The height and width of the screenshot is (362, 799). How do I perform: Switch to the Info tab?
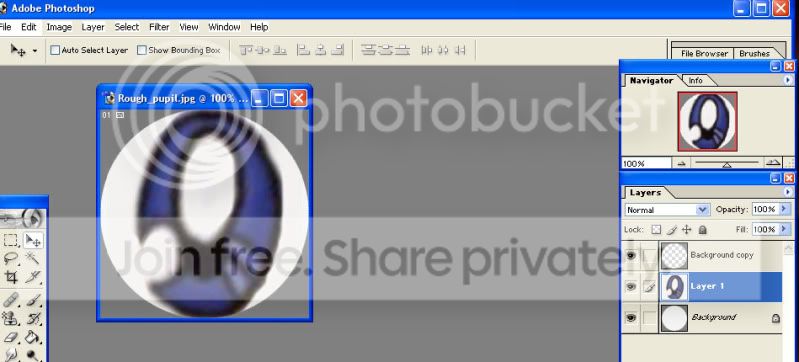pos(696,80)
